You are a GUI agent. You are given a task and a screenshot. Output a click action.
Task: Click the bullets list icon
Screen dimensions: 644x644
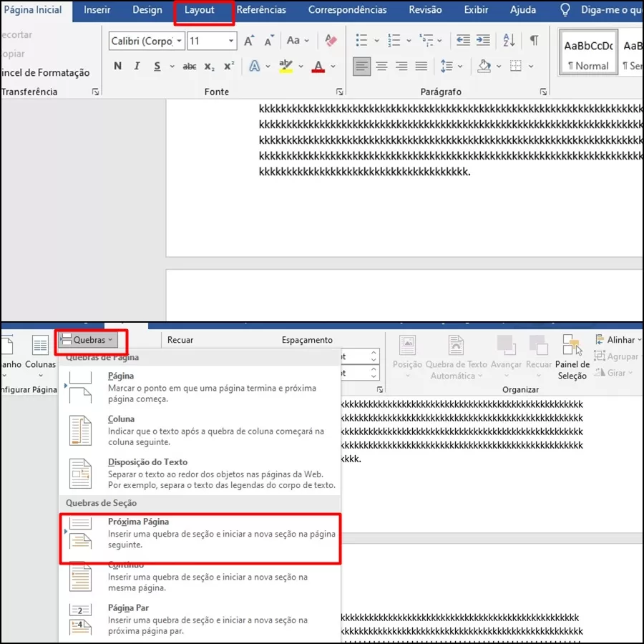[x=361, y=40]
